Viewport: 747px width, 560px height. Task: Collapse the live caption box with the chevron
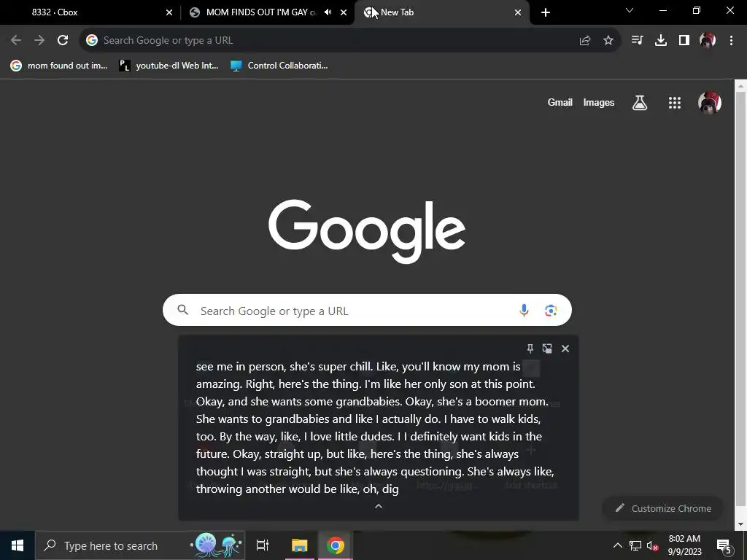coord(379,506)
